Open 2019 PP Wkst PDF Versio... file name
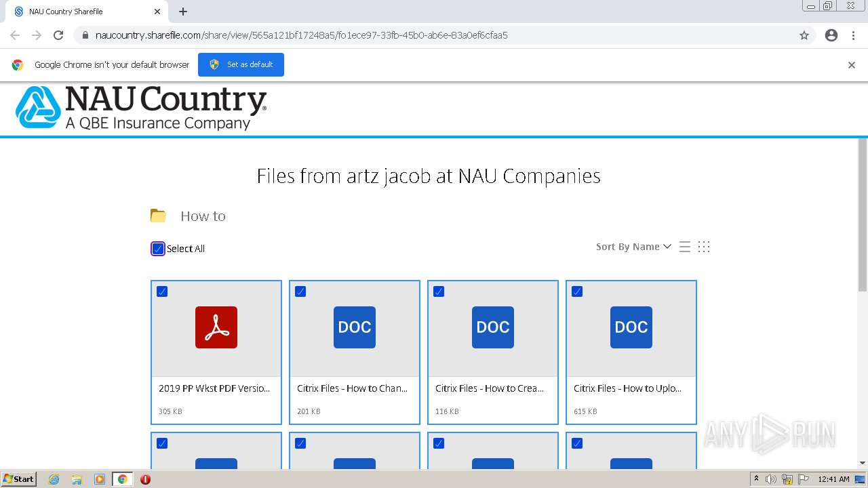 tap(214, 388)
